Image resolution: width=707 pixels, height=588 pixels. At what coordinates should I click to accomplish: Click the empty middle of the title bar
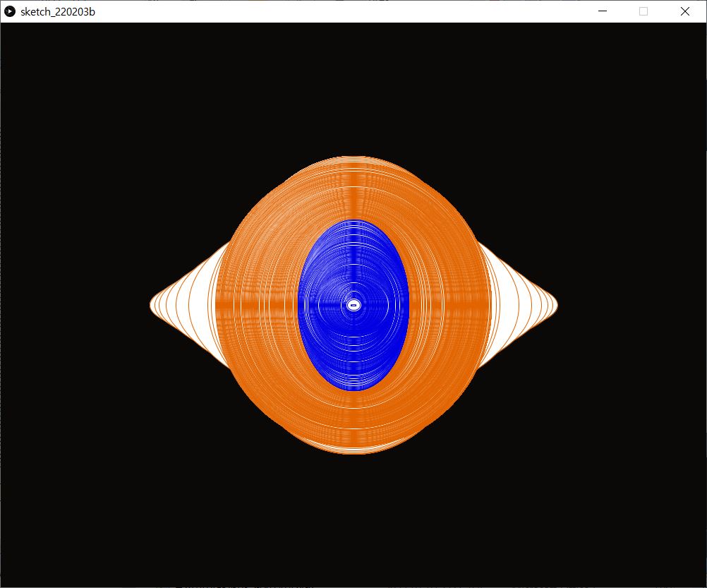click(x=339, y=11)
